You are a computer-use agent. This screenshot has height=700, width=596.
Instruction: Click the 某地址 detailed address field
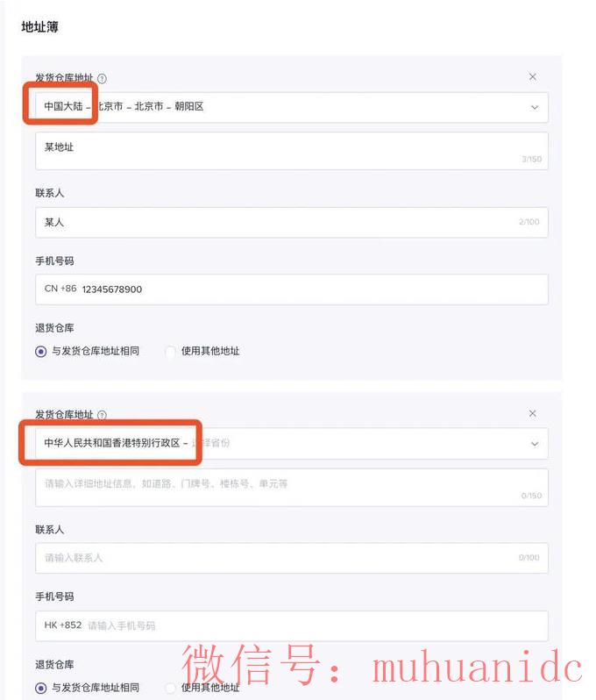292,151
